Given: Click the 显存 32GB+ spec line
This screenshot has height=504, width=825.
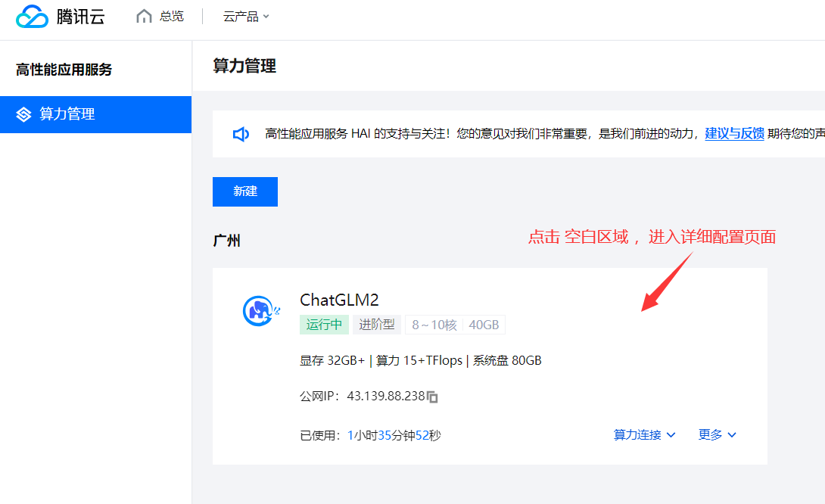Looking at the screenshot, I should click(x=420, y=360).
